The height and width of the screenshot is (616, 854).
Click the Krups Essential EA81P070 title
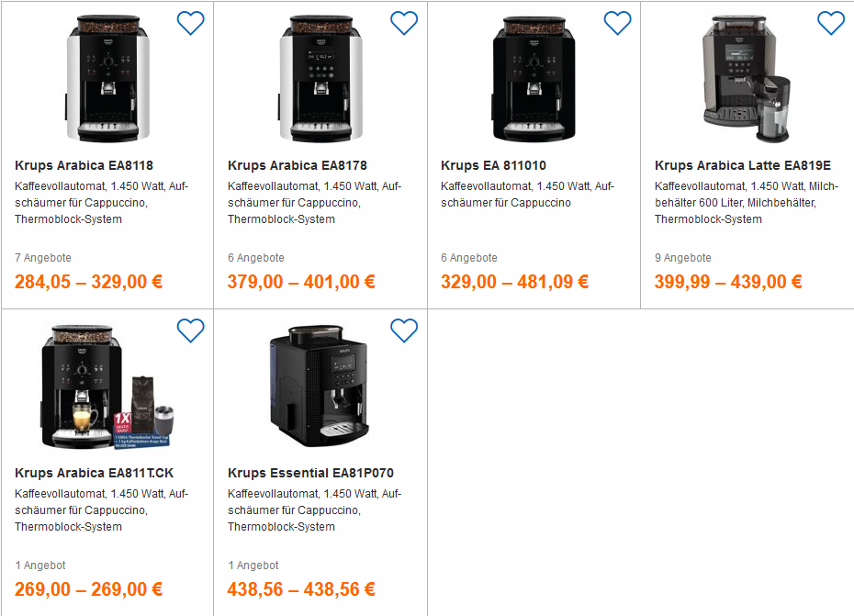[310, 474]
